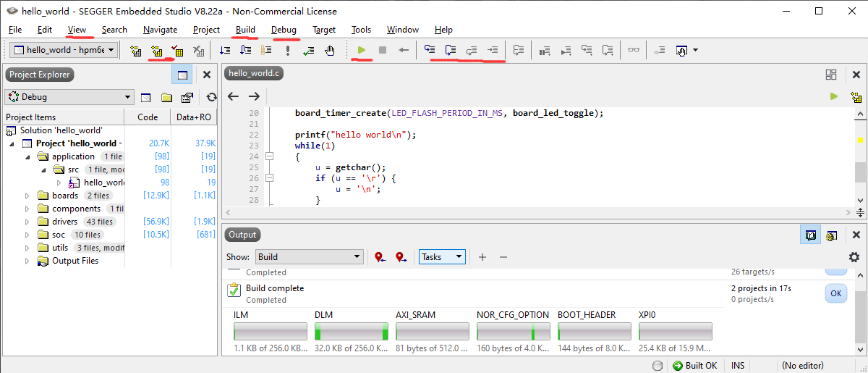Expand the boards folder in project tree
The height and width of the screenshot is (373, 868).
coord(28,196)
